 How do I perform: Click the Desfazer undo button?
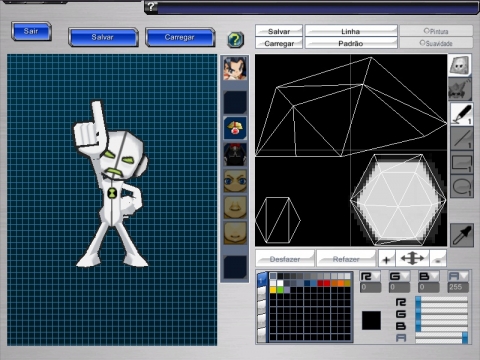click(285, 259)
